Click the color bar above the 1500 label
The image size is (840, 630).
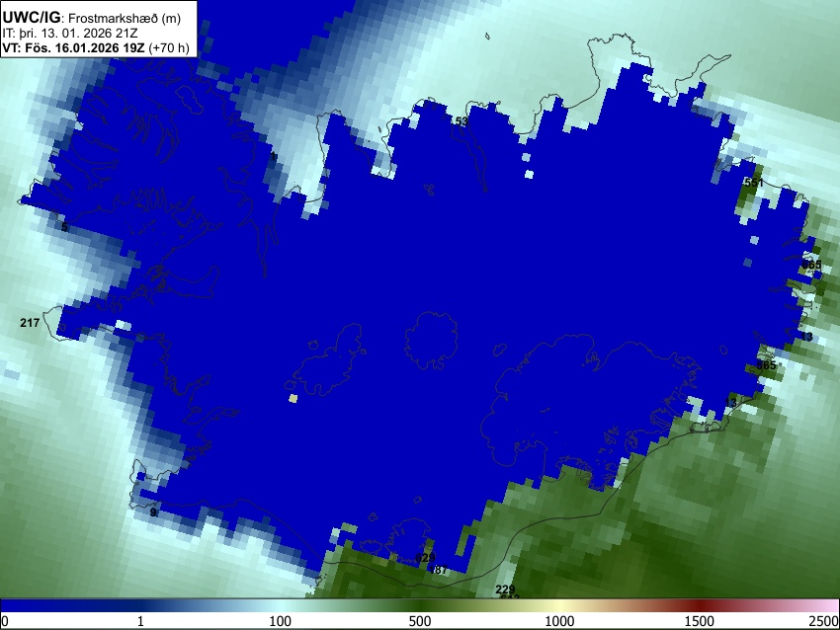pyautogui.click(x=700, y=606)
